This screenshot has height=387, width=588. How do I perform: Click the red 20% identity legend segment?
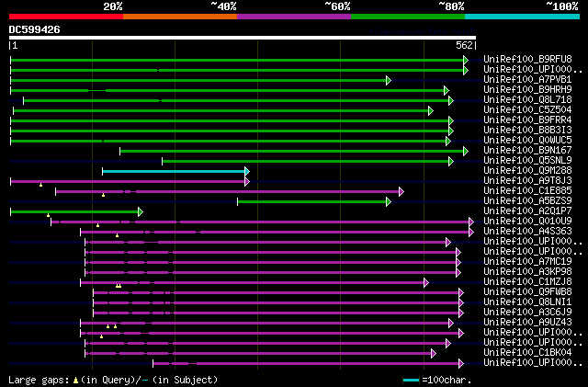(x=66, y=17)
